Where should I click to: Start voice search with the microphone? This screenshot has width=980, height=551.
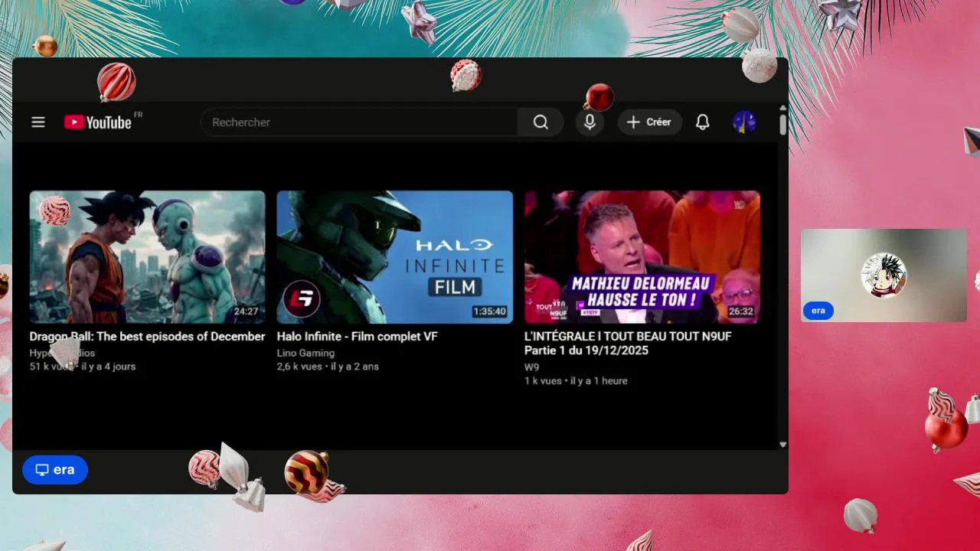click(x=590, y=122)
